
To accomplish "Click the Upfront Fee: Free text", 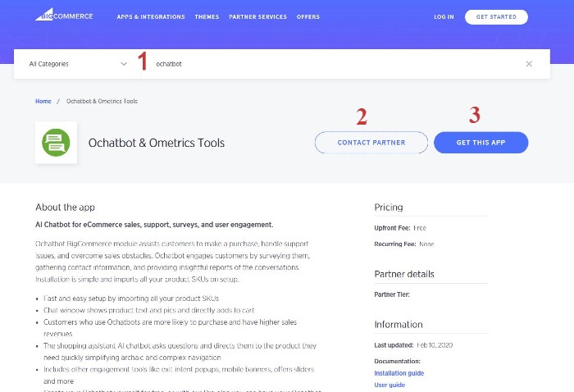I will pos(400,228).
